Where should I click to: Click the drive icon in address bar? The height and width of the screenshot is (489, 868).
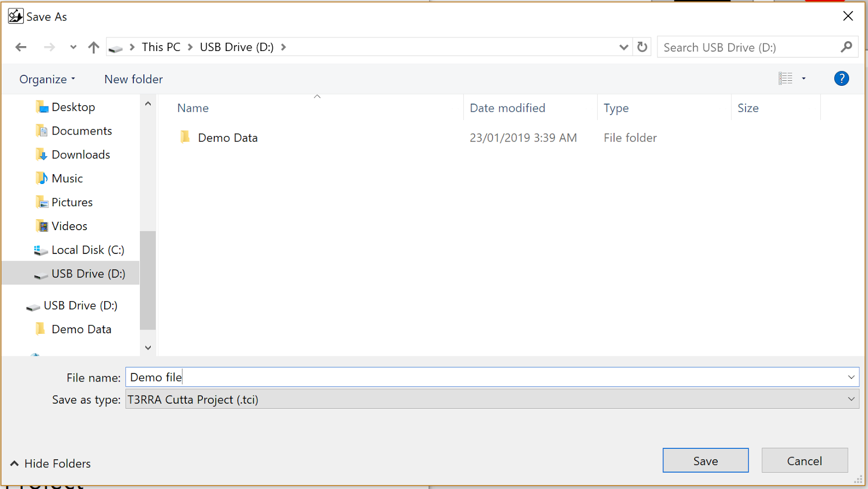(116, 48)
